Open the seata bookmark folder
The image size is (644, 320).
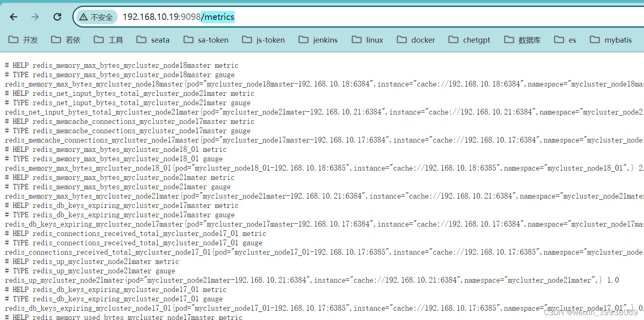coord(153,40)
